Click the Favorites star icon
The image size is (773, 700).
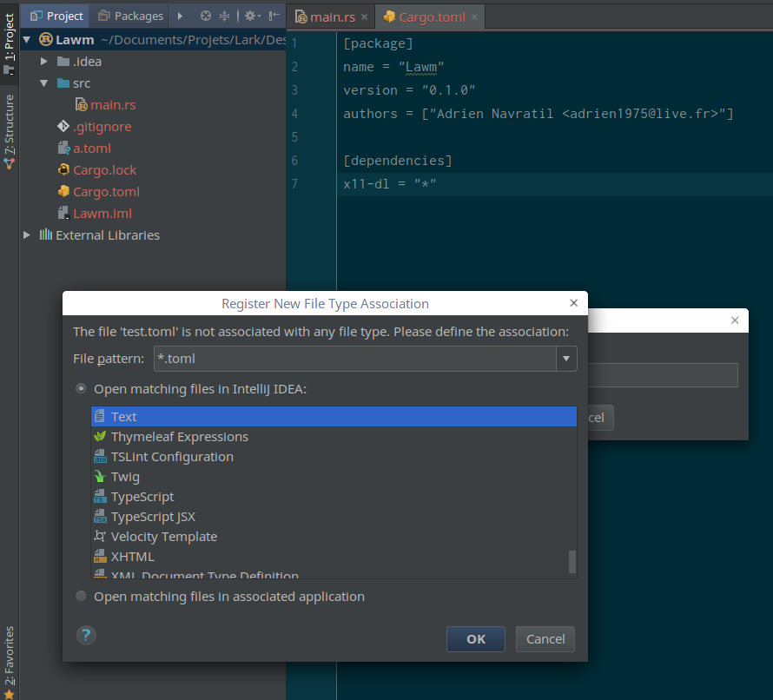(9, 694)
